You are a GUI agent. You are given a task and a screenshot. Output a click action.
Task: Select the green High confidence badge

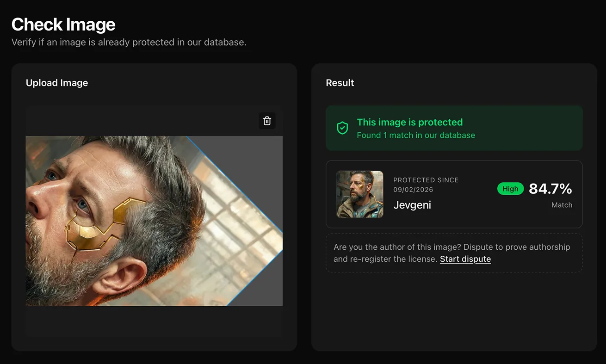(x=510, y=189)
